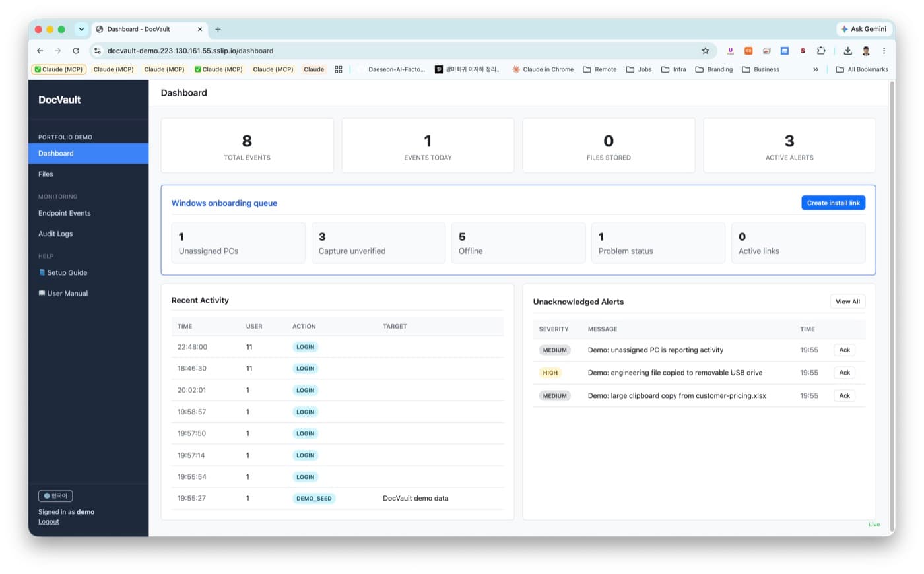924x574 pixels.
Task: Open the Offline queue card
Action: tap(518, 243)
